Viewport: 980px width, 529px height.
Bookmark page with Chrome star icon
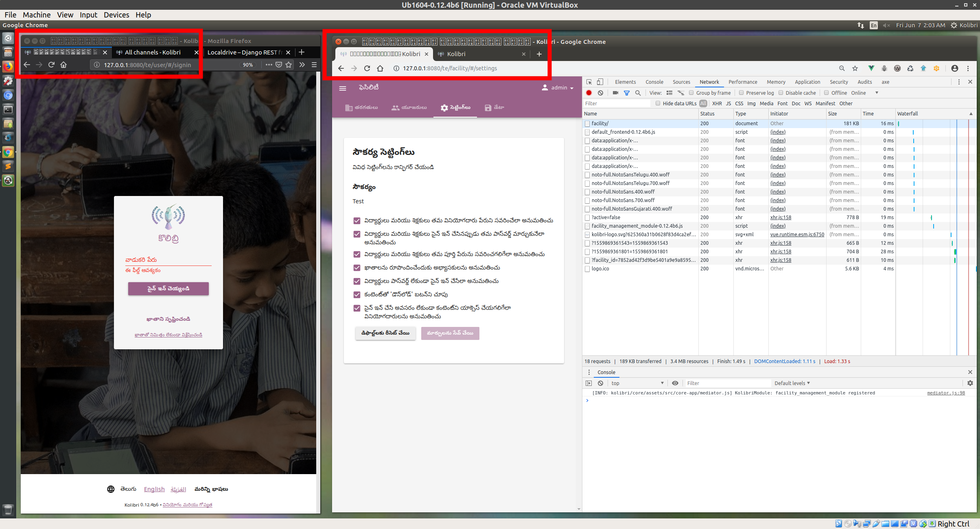point(855,68)
